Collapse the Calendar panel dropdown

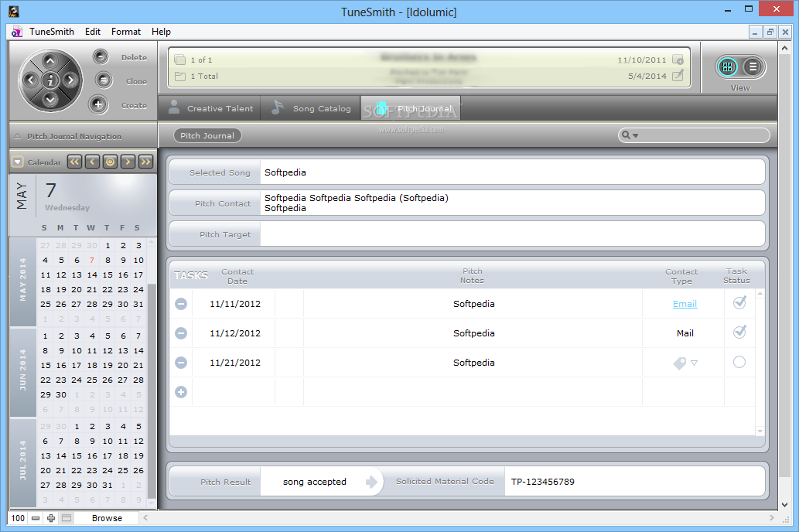[18, 162]
